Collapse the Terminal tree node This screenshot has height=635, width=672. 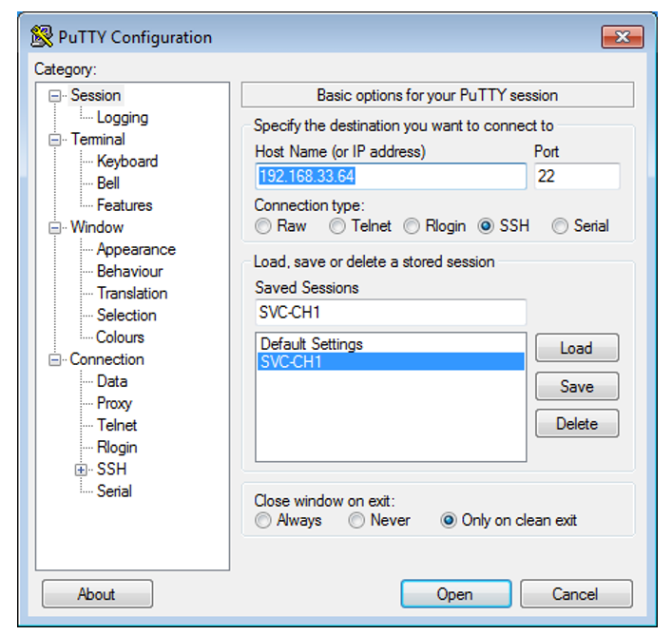[x=54, y=140]
